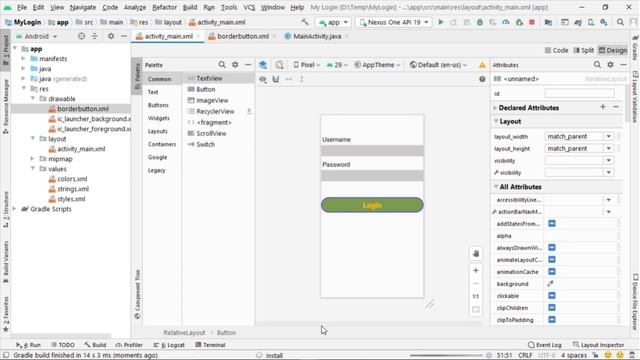Open the Terminal tool window
The image size is (640, 360).
pos(210,345)
